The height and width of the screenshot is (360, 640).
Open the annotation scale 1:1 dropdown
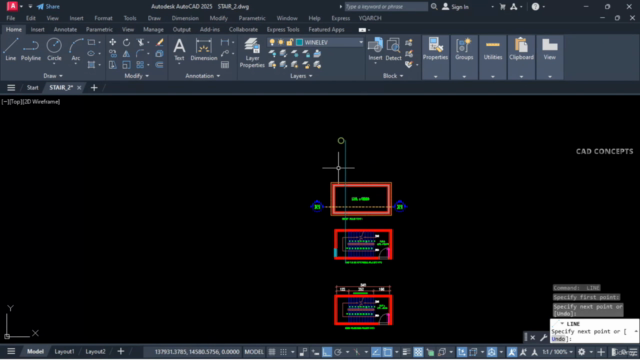pyautogui.click(x=557, y=352)
